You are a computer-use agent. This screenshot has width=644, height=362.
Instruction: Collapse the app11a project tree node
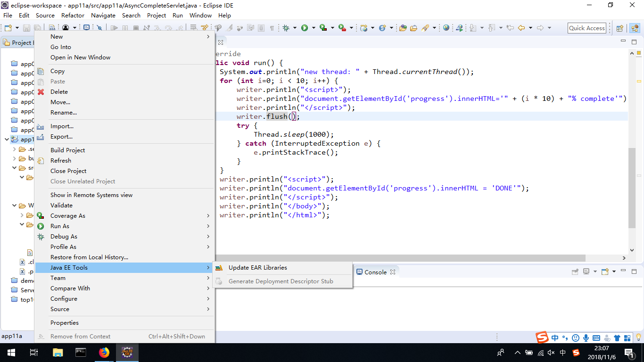coord(6,140)
